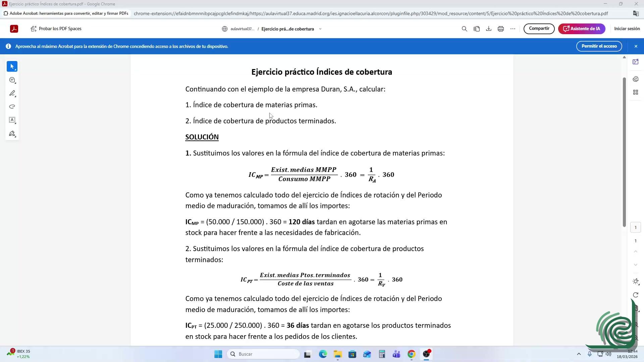Image resolution: width=644 pixels, height=362 pixels.
Task: Download the PDF file
Action: [x=488, y=29]
